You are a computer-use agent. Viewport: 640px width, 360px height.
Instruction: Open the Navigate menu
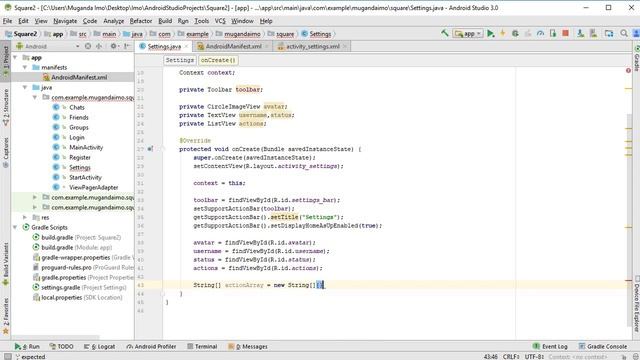pos(65,21)
